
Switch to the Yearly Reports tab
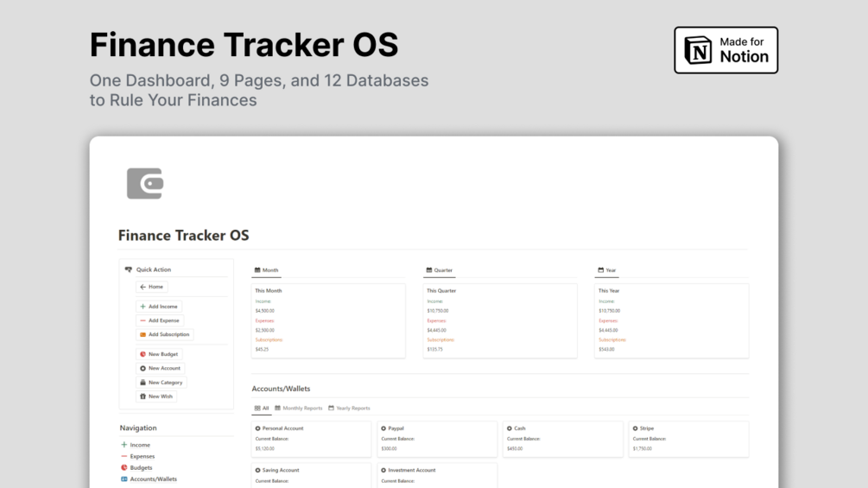[x=350, y=409]
